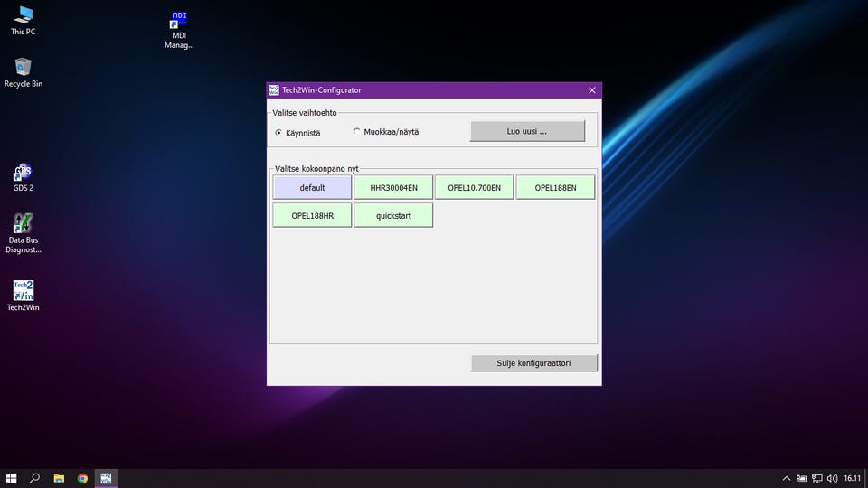868x488 pixels.
Task: Click the Tech2Win taskbar app icon
Action: coord(106,478)
